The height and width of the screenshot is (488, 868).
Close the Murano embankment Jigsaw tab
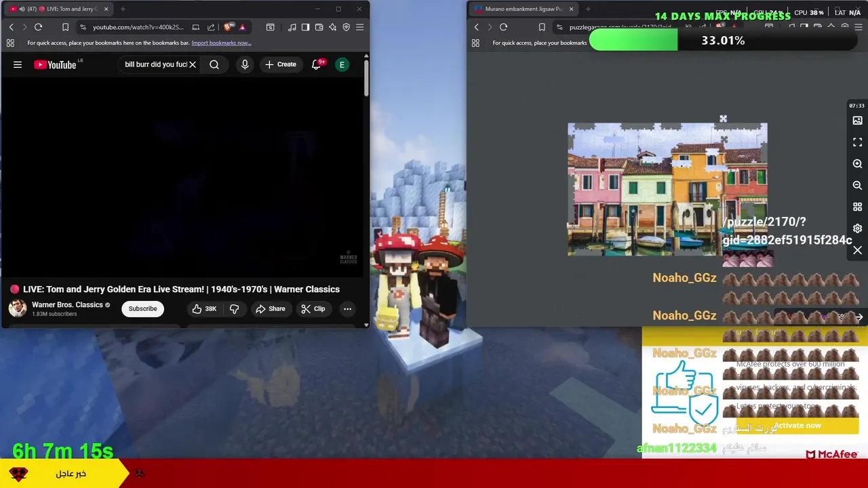(571, 9)
